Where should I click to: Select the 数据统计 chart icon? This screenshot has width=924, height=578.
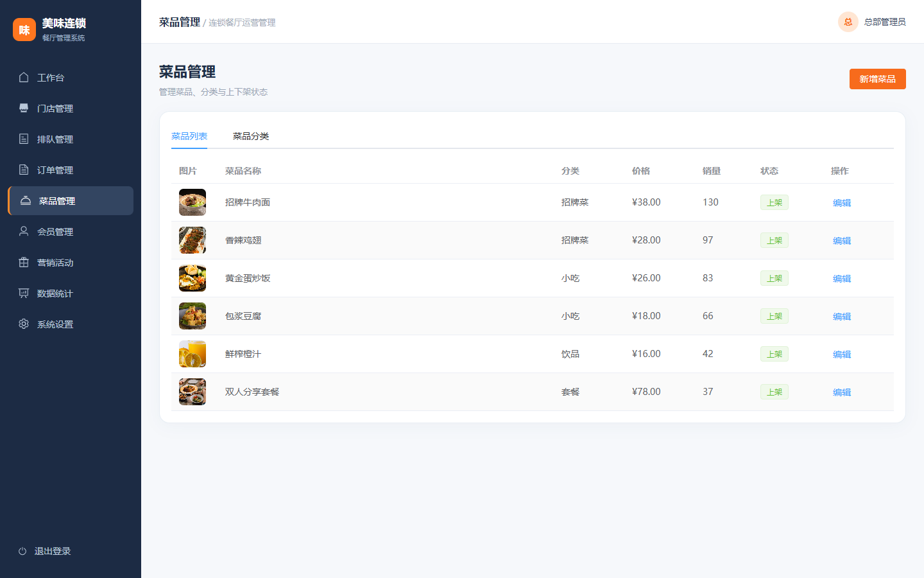click(x=24, y=293)
